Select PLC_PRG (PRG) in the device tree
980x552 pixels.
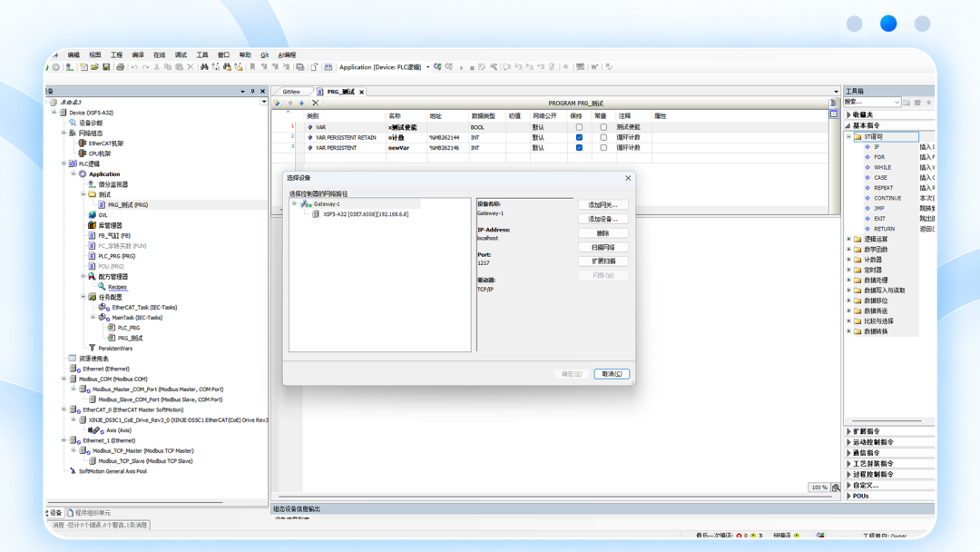[x=117, y=256]
